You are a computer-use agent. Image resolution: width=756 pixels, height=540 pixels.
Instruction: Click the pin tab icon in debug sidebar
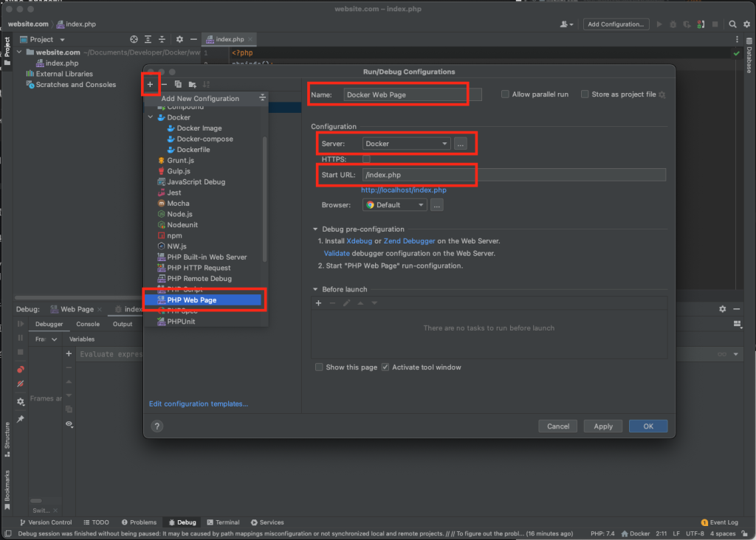point(20,419)
